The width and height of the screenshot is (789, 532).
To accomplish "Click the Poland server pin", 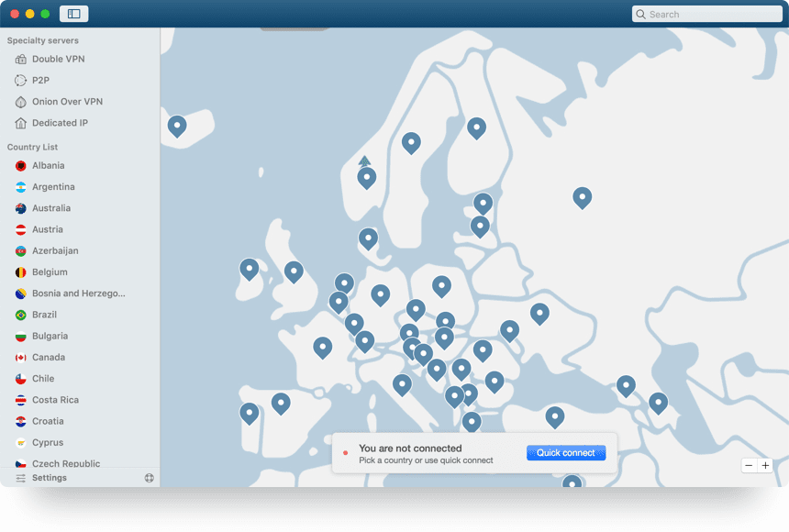I will coord(442,286).
